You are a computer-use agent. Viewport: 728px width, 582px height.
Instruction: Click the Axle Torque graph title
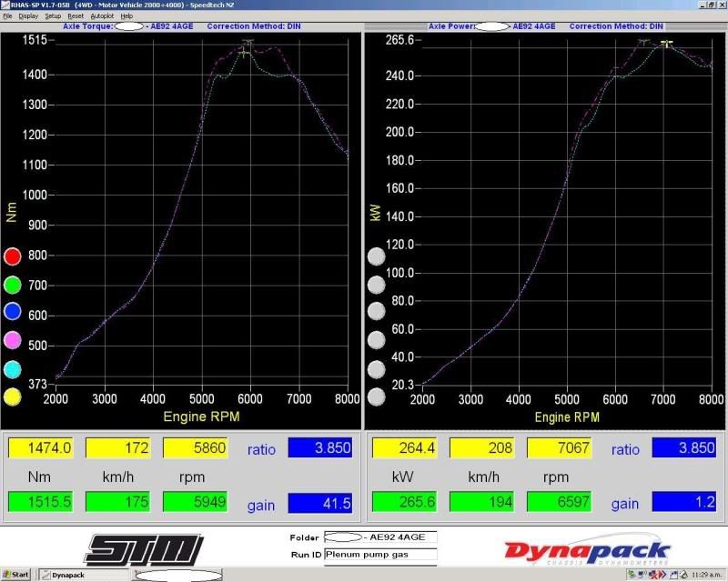(181, 26)
